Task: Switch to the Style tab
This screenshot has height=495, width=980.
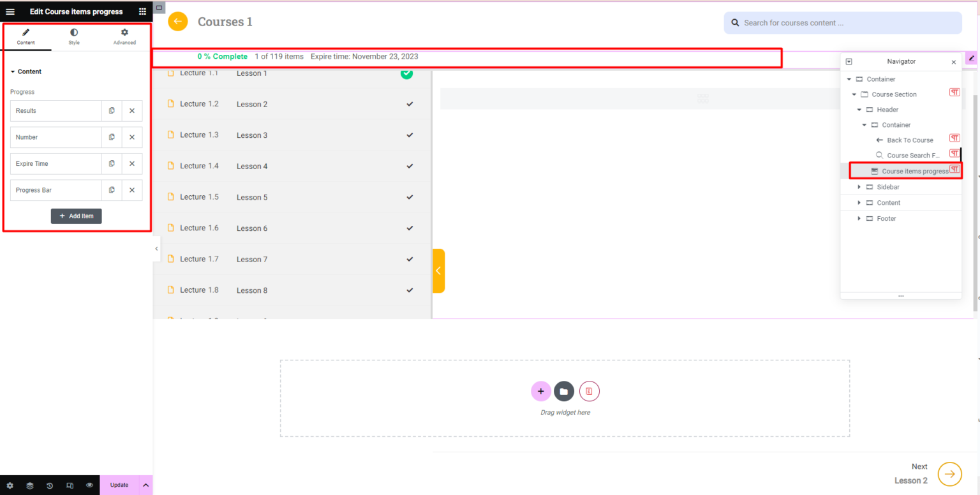Action: 73,36
